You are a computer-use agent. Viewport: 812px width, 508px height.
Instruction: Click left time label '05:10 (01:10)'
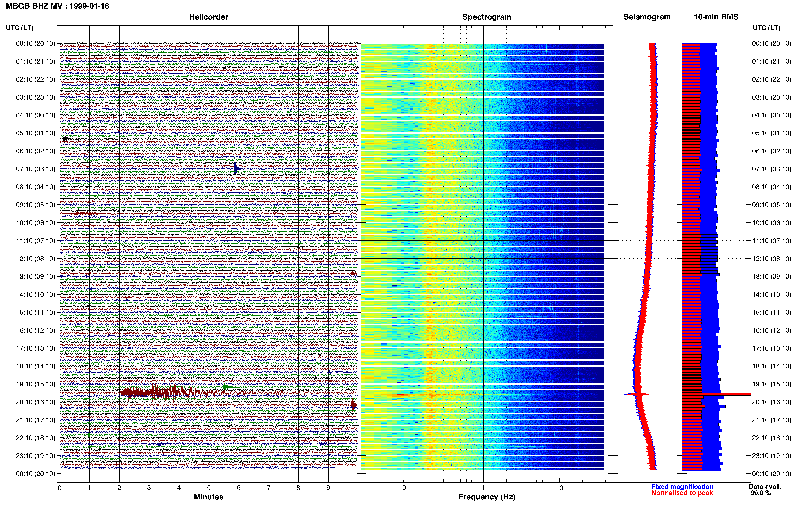pyautogui.click(x=35, y=133)
